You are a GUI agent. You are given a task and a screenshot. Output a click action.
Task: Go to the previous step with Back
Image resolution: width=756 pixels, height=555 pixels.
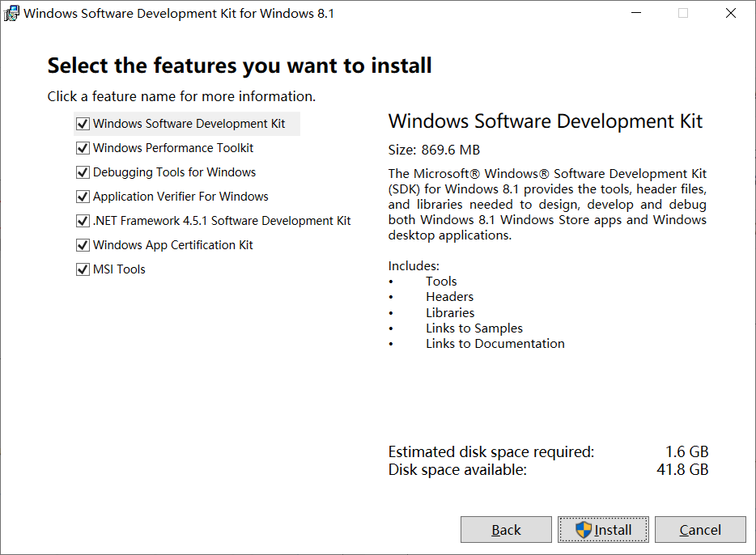506,529
